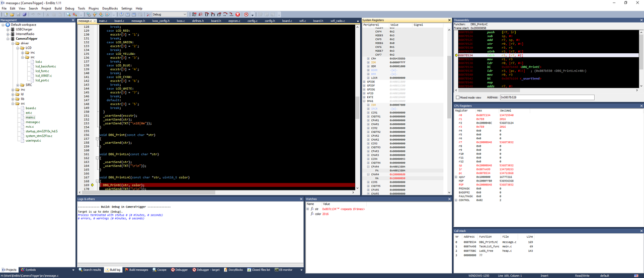Collapse the CameraTrigger project node
The image size is (644, 278).
coord(8,39)
